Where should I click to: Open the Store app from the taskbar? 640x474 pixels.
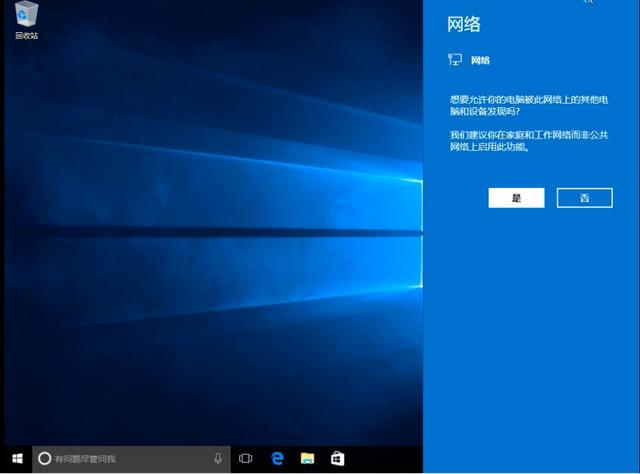338,458
